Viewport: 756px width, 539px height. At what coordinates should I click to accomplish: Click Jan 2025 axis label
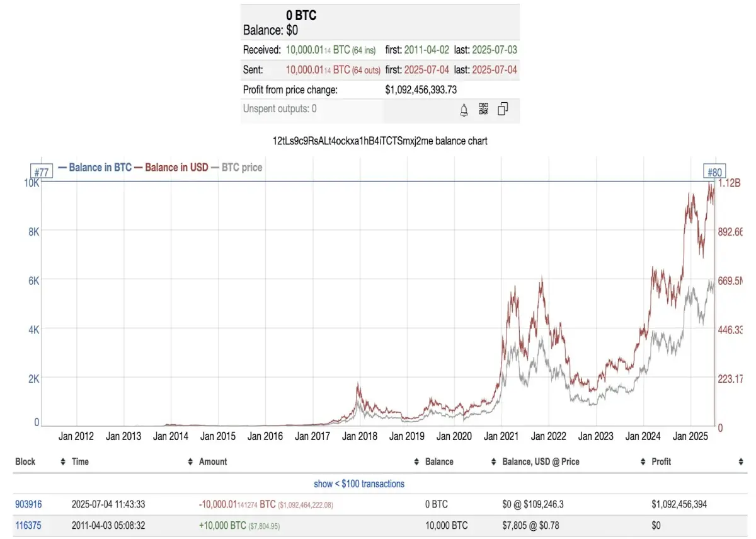[690, 436]
